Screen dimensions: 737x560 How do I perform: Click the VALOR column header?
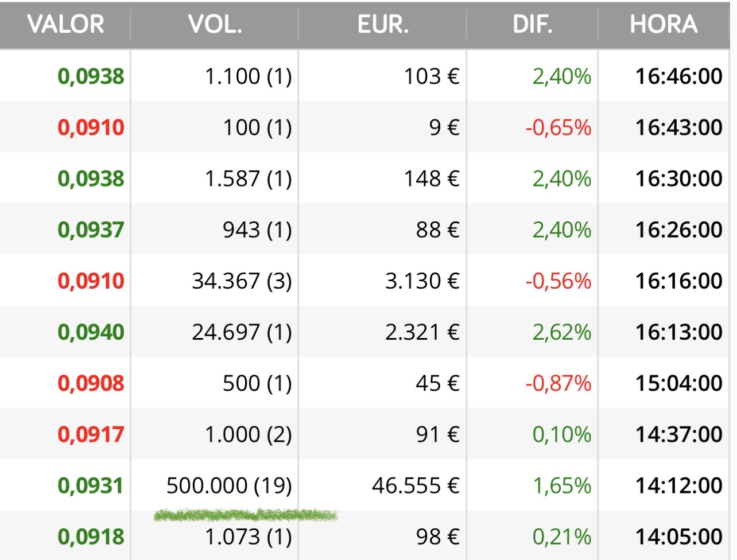(x=66, y=25)
